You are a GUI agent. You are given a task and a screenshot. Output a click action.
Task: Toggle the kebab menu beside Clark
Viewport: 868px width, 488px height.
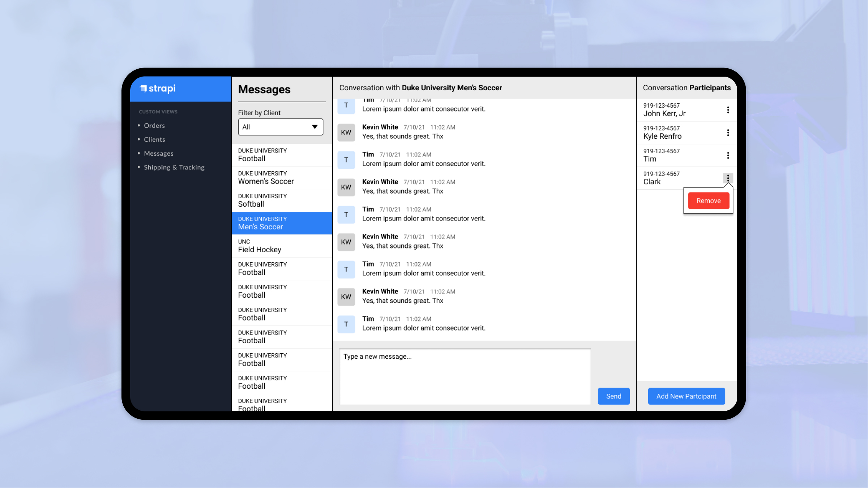click(x=728, y=178)
